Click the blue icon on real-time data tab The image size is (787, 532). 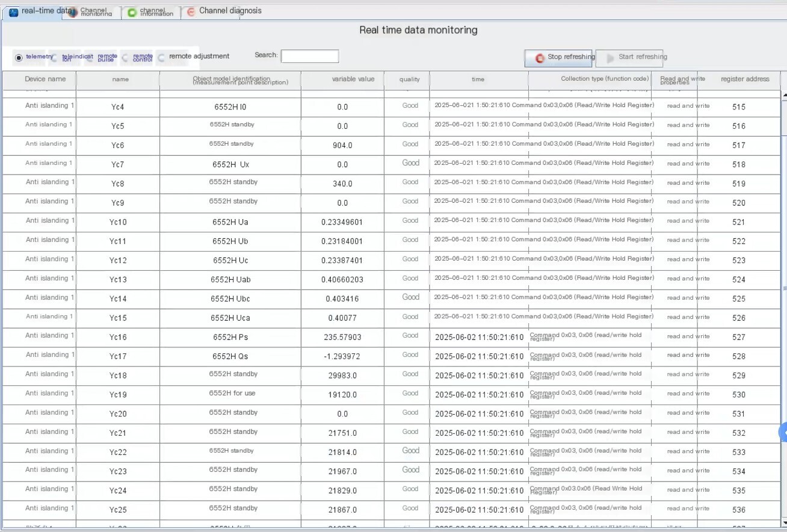(x=14, y=12)
